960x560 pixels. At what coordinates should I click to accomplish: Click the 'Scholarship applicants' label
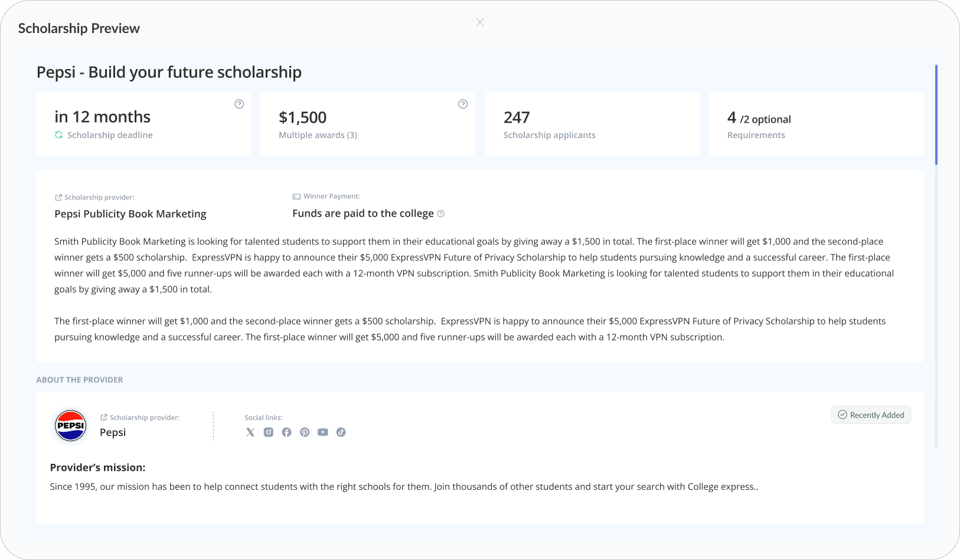(550, 135)
